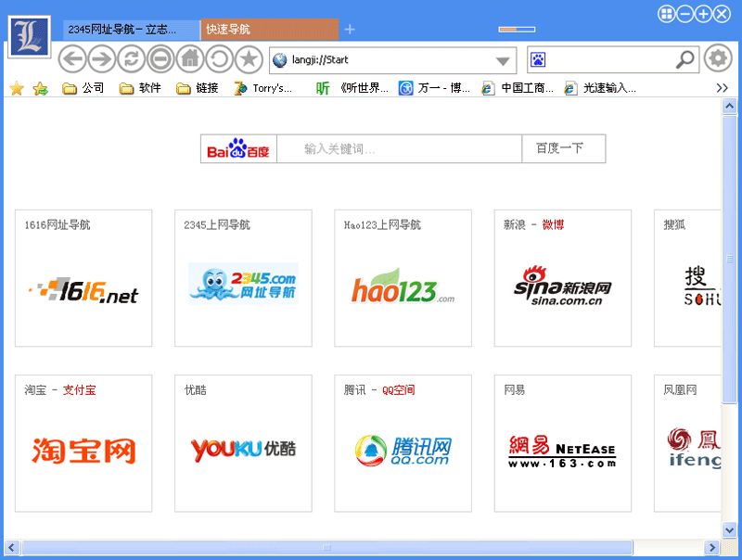Open the 链接 bookmark folder
The image size is (742, 560).
click(x=198, y=88)
